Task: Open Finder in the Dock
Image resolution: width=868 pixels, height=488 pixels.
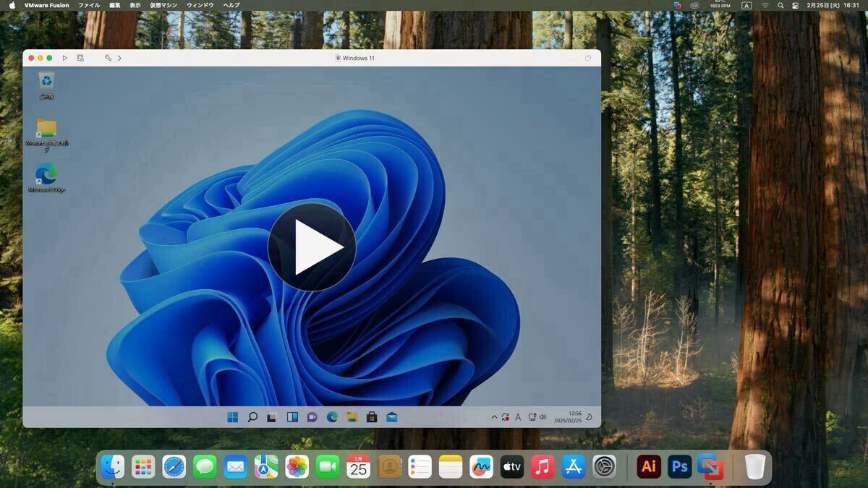Action: click(x=112, y=467)
